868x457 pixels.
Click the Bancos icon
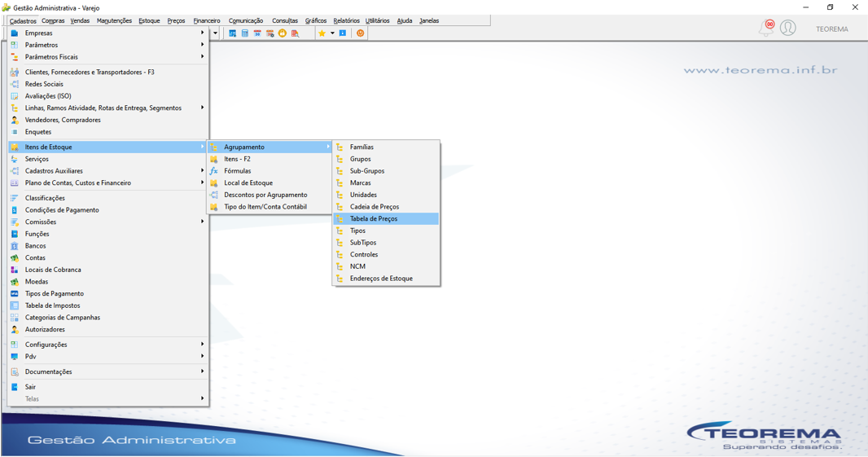[15, 246]
